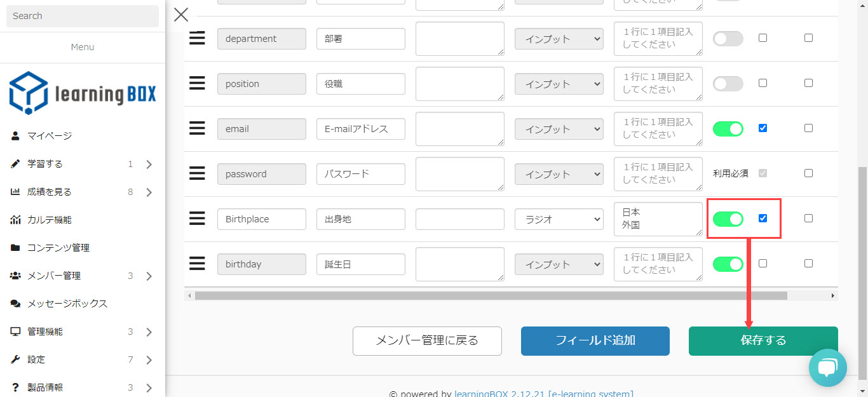Viewport: 868px width, 397px height.
Task: Click the Search box in the sidebar
Action: tap(83, 16)
